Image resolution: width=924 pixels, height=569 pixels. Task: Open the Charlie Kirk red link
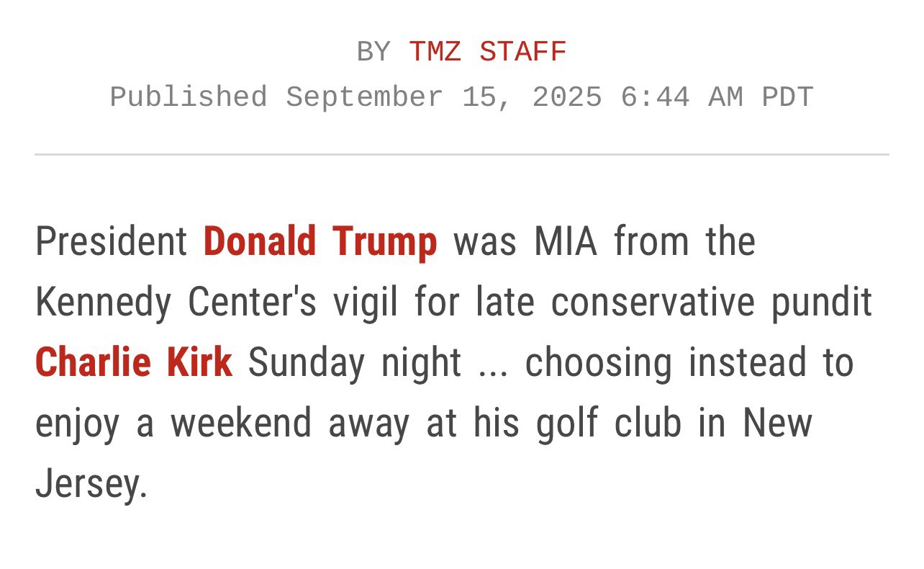134,362
